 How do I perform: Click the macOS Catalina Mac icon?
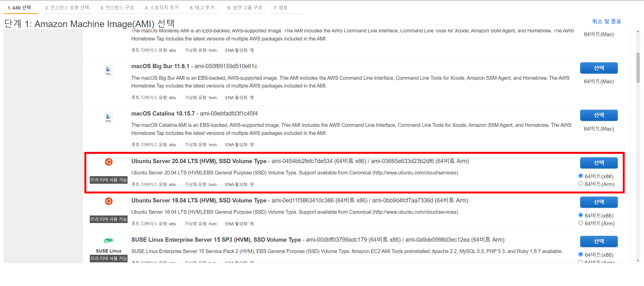click(x=109, y=118)
